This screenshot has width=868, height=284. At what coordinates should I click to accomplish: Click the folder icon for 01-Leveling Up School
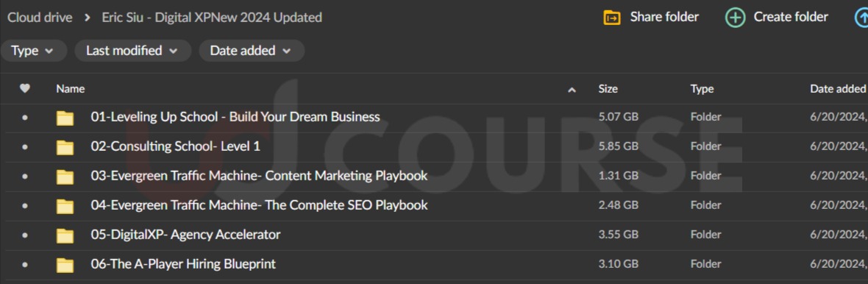coord(65,118)
